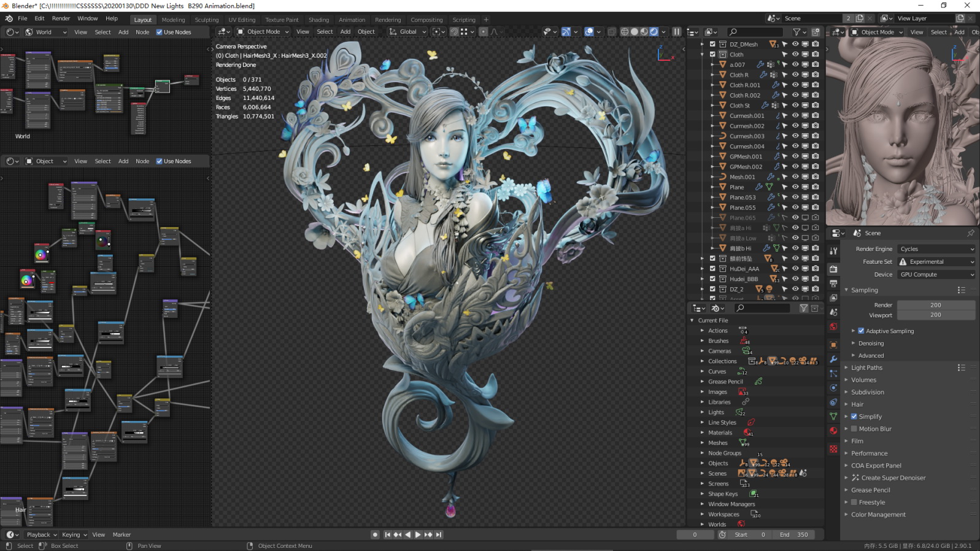Switch to the Sculpting workspace tab
This screenshot has width=980, height=551.
[206, 20]
